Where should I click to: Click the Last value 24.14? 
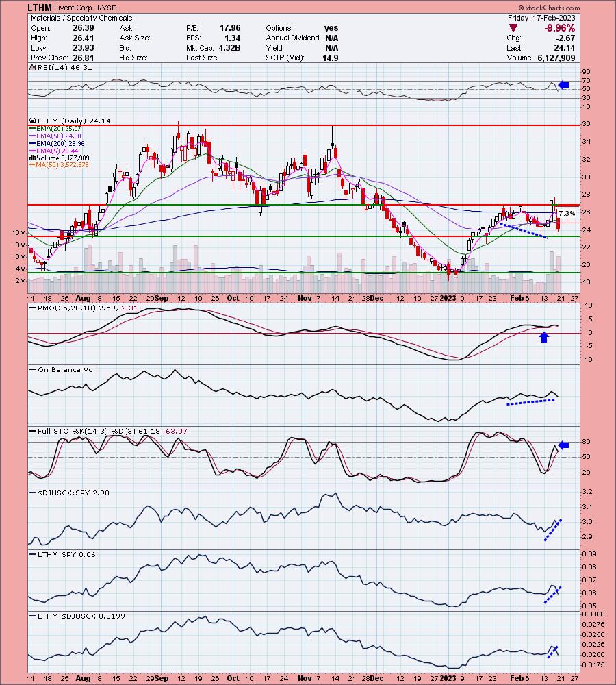click(565, 48)
